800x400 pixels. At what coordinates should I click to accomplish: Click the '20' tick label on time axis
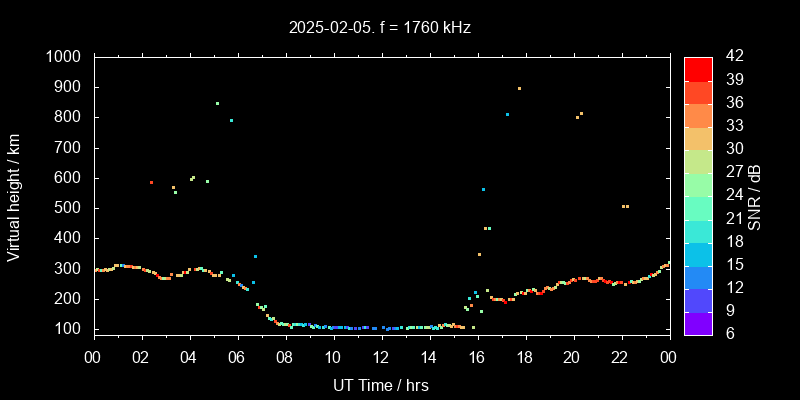click(572, 357)
